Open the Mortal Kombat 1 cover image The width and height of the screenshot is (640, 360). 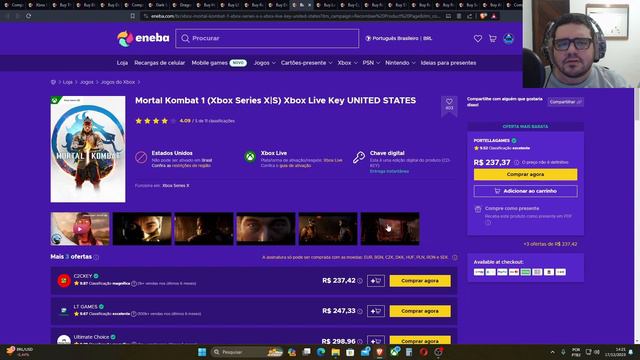coord(88,149)
